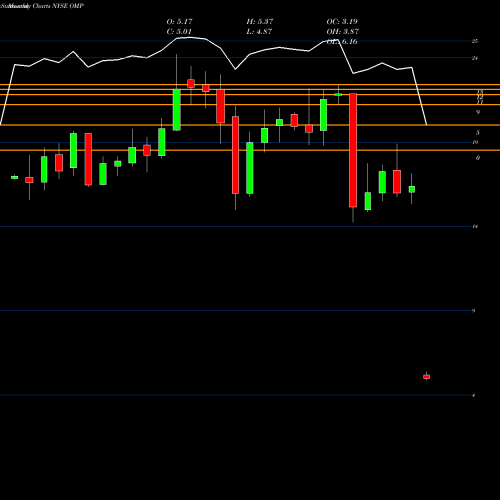Click the 'OL: 6.16' readout
The image size is (500, 500).
[x=342, y=42]
